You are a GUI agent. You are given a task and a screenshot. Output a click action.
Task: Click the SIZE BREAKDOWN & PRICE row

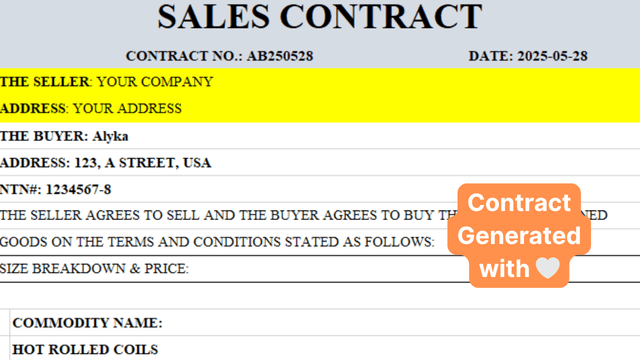(320, 269)
